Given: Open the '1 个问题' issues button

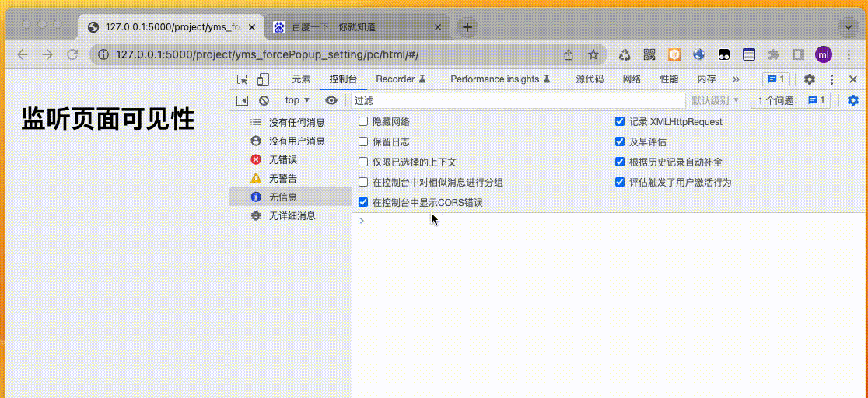Looking at the screenshot, I should (x=790, y=100).
